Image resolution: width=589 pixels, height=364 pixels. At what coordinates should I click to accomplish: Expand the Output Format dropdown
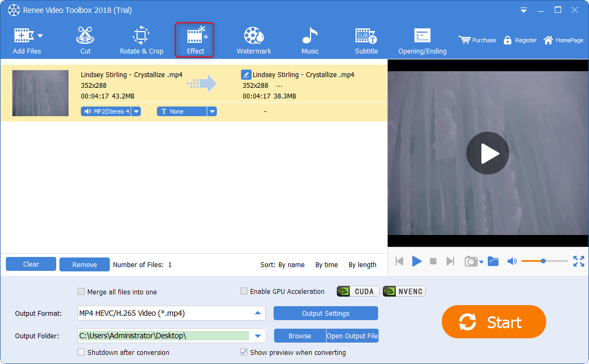click(258, 313)
